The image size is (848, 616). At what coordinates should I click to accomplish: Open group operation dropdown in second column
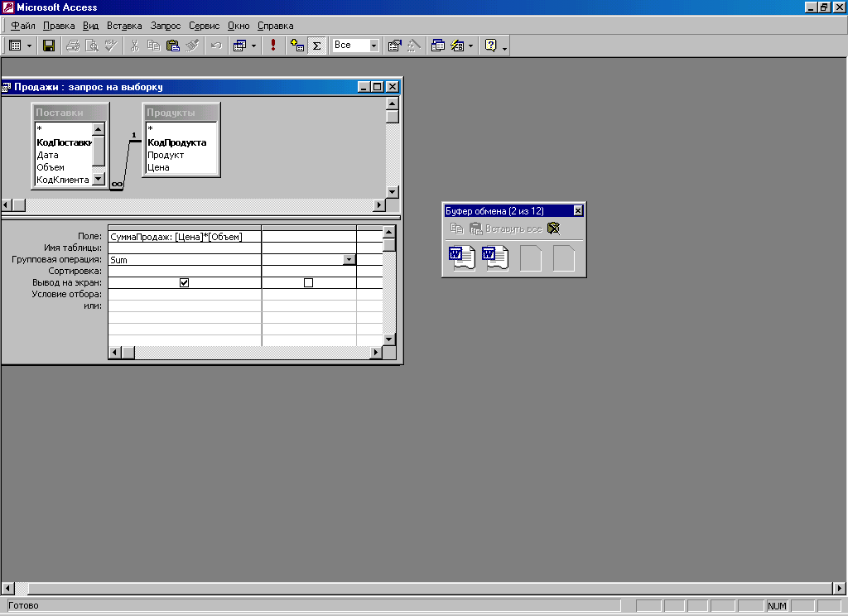point(349,260)
